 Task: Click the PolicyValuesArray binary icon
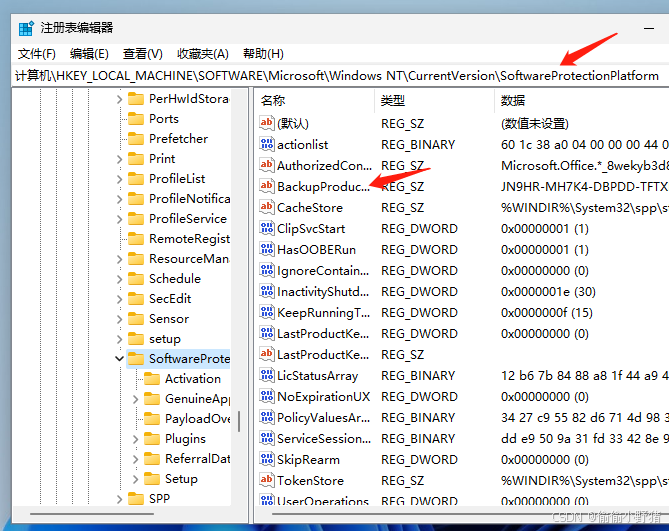[267, 417]
